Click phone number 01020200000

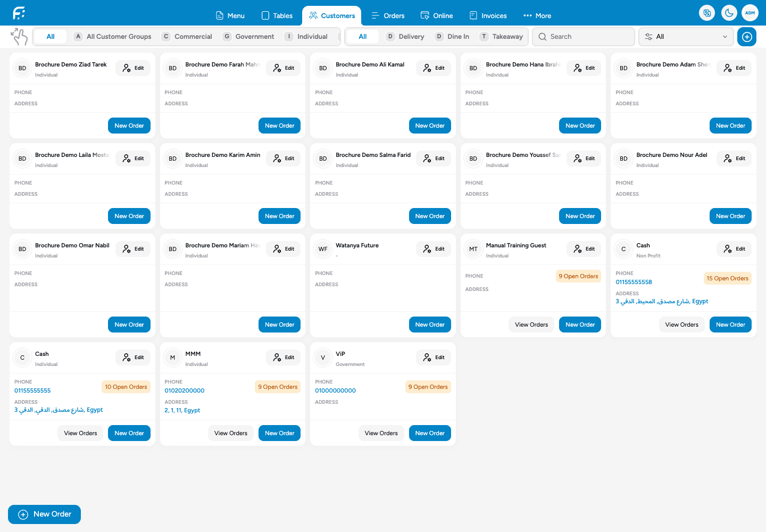pyautogui.click(x=185, y=390)
